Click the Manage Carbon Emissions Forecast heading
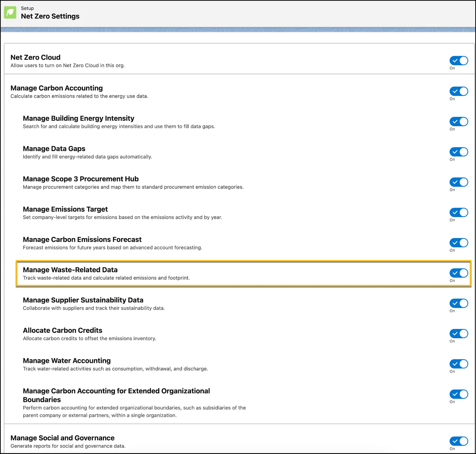Screen dimensions: 476x454 click(x=82, y=239)
